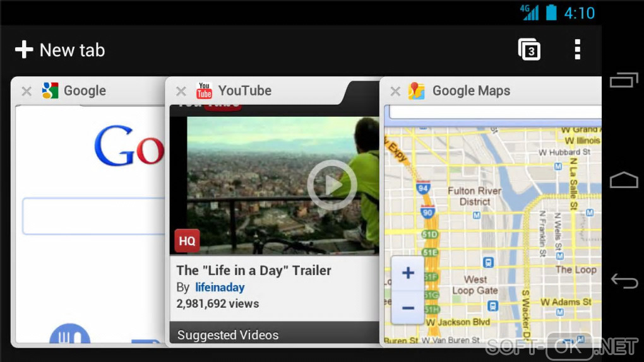
Task: Close the YouTube tab
Action: tap(181, 91)
